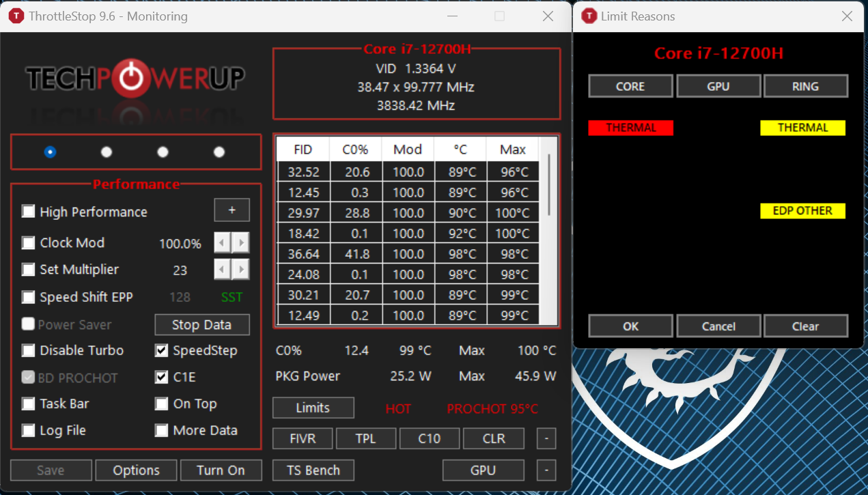Click the SST label
Viewport: 868px width, 495px height.
[232, 298]
